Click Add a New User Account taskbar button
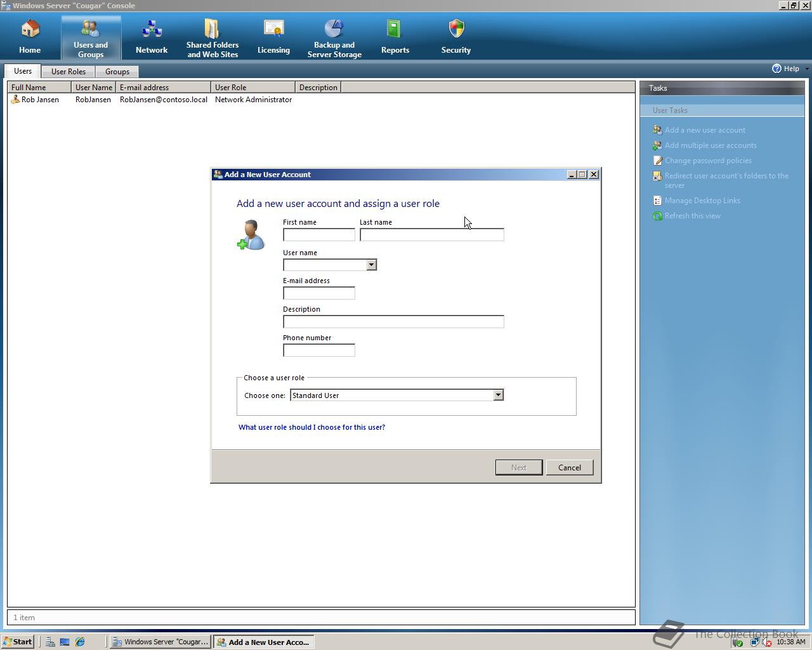Screen dimensions: 812x650 263,642
